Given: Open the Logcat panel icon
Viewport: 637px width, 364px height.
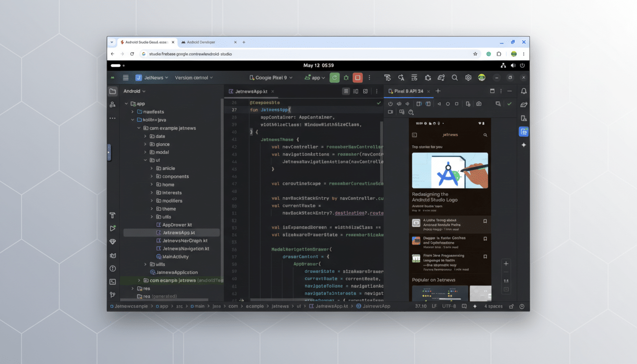Looking at the screenshot, I should pos(113,255).
